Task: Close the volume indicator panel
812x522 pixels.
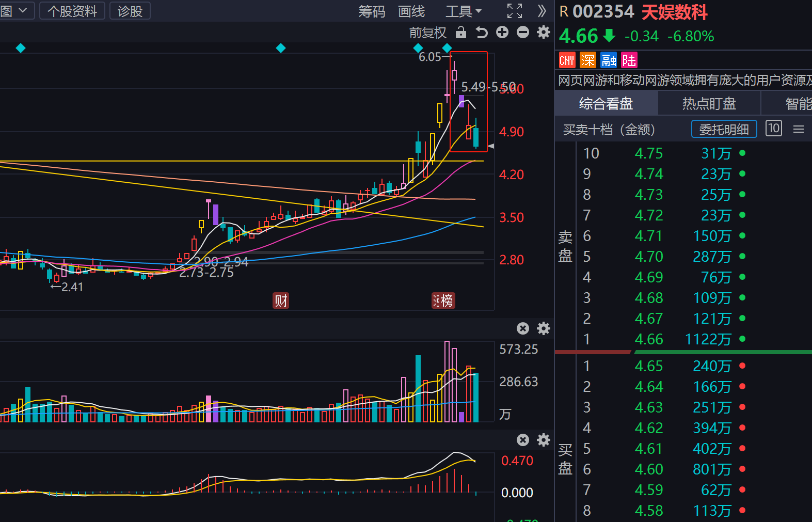Action: tap(523, 328)
